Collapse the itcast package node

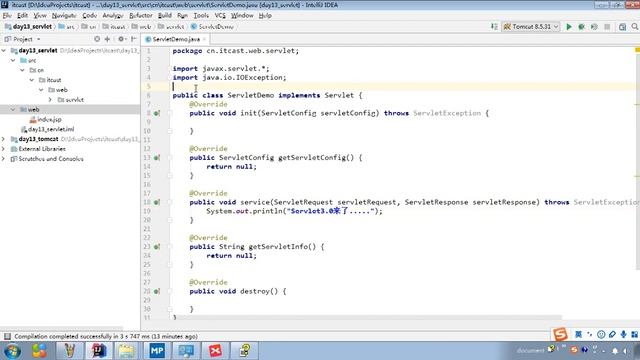32,80
